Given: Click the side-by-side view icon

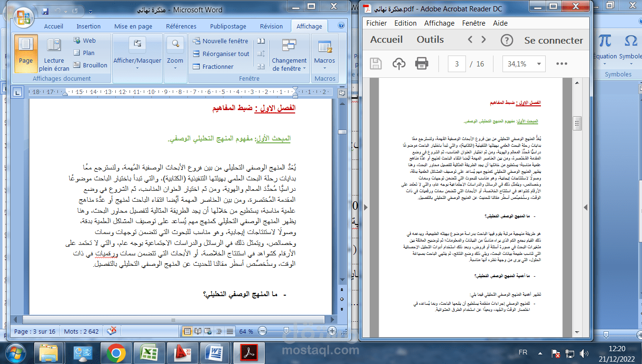Looking at the screenshot, I should (x=261, y=41).
